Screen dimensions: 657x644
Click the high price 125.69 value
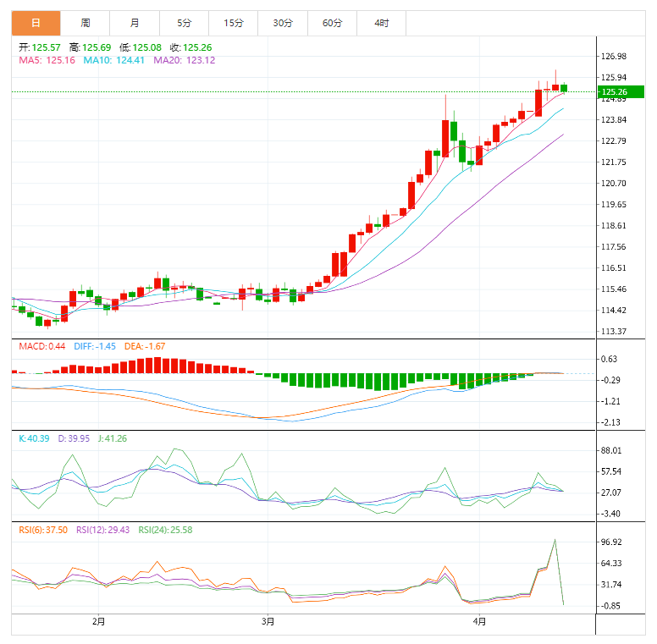click(97, 47)
